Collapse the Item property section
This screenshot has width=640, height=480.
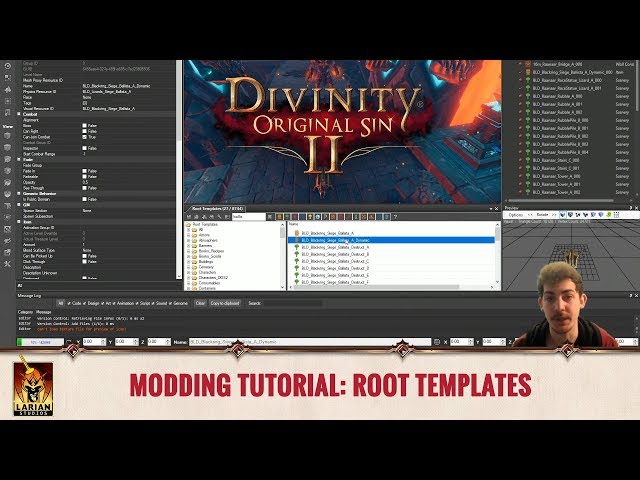(x=19, y=222)
